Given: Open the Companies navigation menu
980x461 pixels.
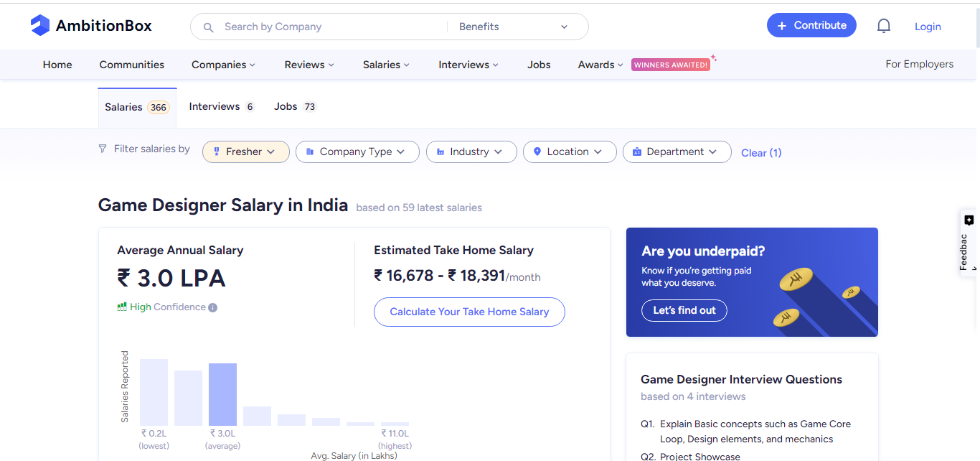Looking at the screenshot, I should click(223, 65).
